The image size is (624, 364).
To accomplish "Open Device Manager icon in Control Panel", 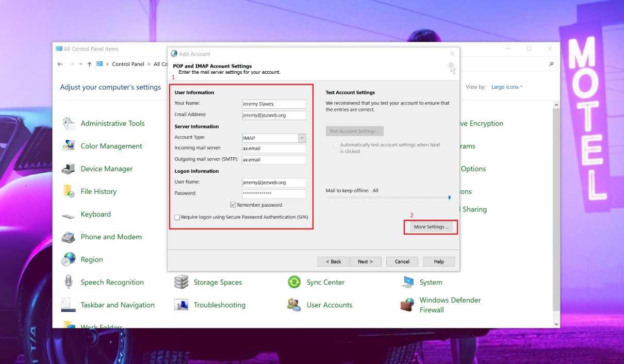I will click(69, 169).
